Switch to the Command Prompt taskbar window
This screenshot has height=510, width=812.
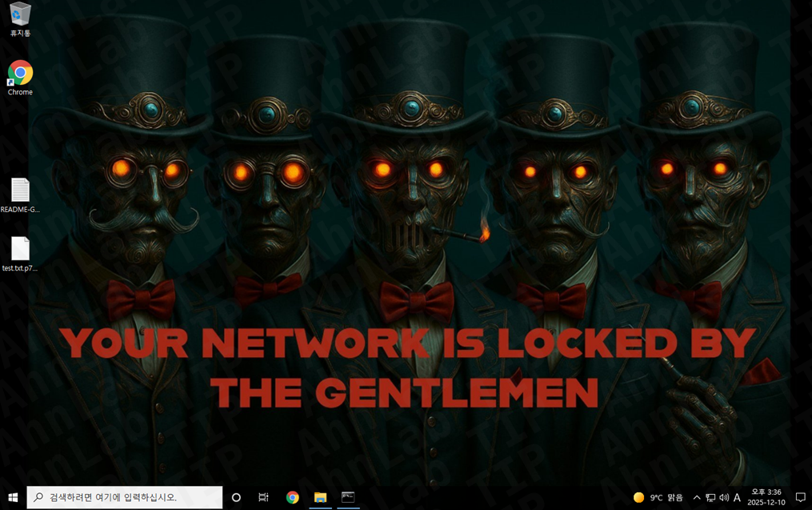[x=348, y=497]
